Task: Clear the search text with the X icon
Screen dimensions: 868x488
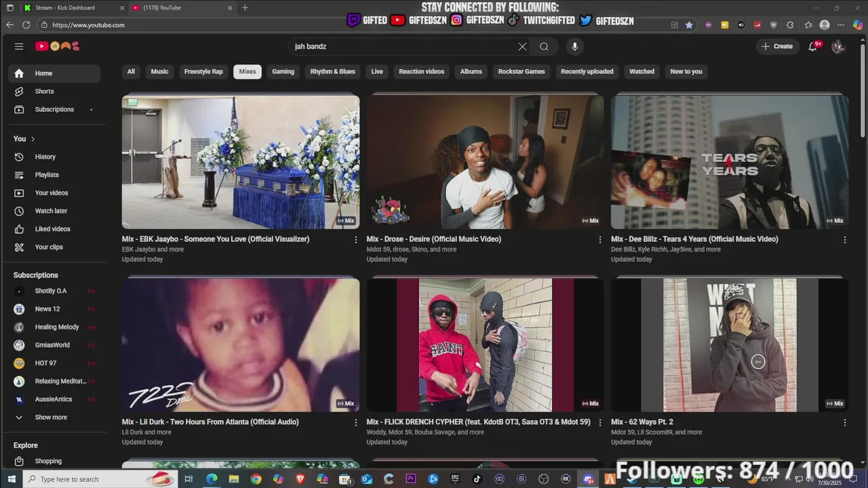Action: click(522, 47)
